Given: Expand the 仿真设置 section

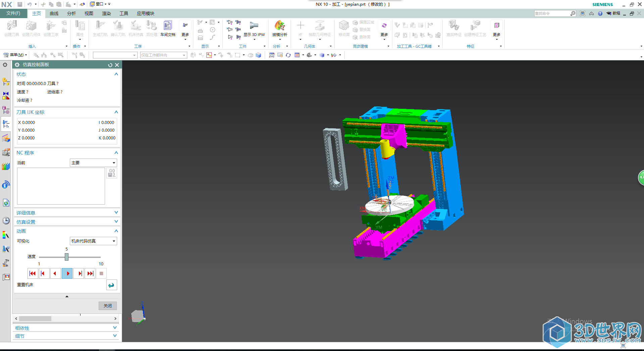Looking at the screenshot, I should point(116,221).
